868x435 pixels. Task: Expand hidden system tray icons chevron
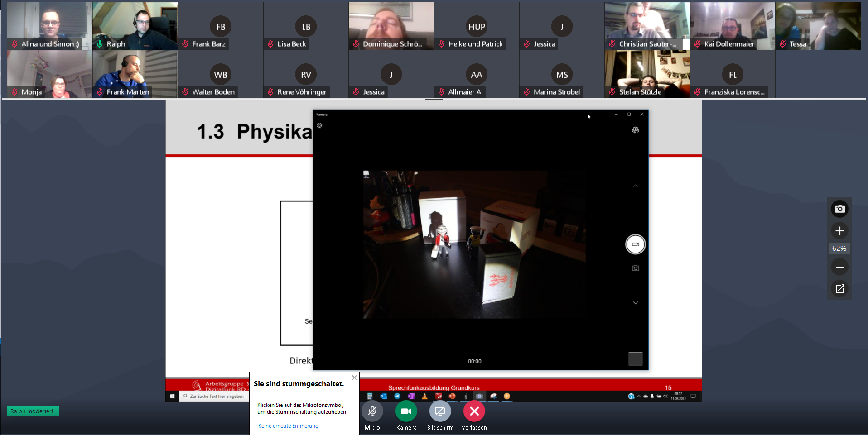[x=639, y=397]
